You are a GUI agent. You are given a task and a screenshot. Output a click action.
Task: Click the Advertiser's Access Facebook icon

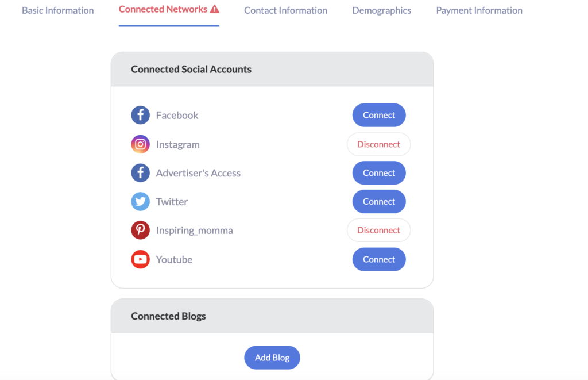140,172
